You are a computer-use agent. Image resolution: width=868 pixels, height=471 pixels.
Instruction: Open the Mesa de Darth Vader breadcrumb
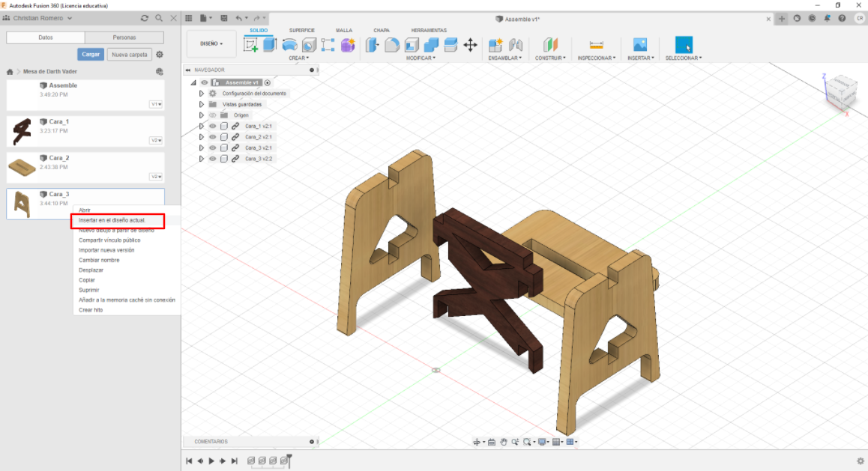point(49,72)
